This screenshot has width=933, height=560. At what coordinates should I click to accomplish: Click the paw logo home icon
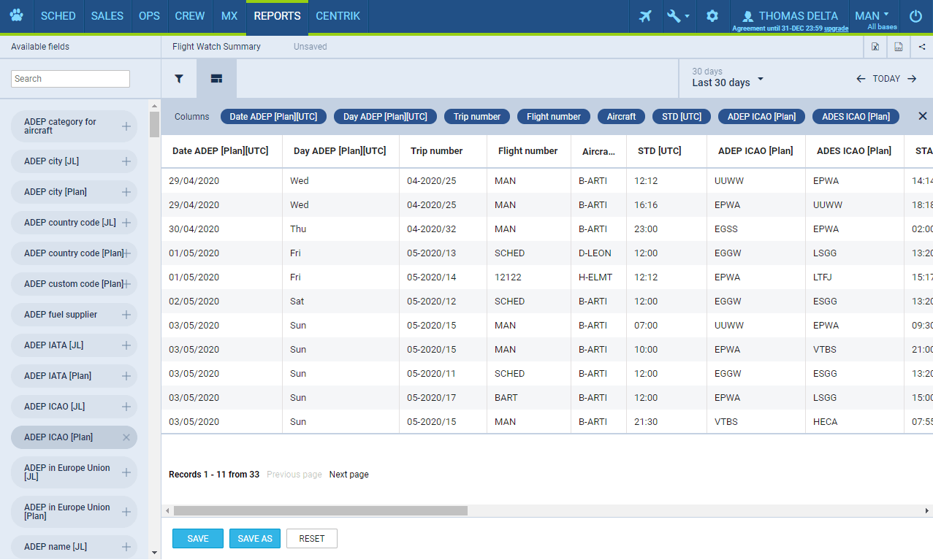point(16,16)
